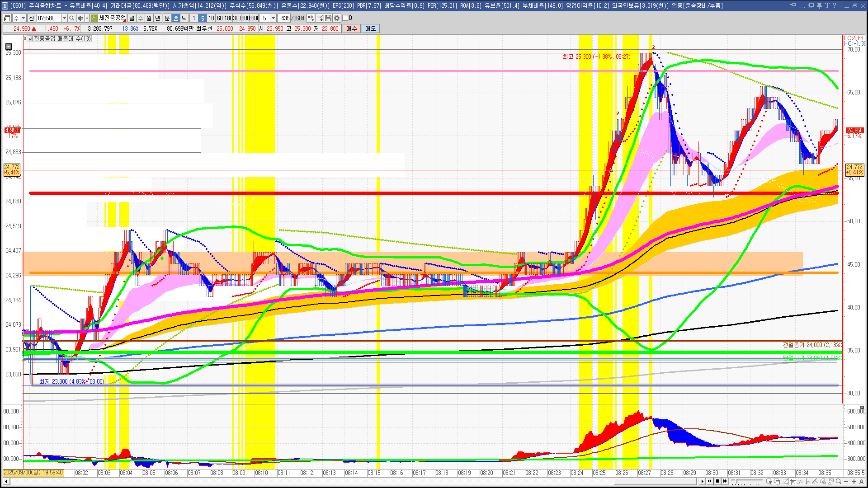Click the help question mark icon
868x488 pixels.
click(835, 5)
